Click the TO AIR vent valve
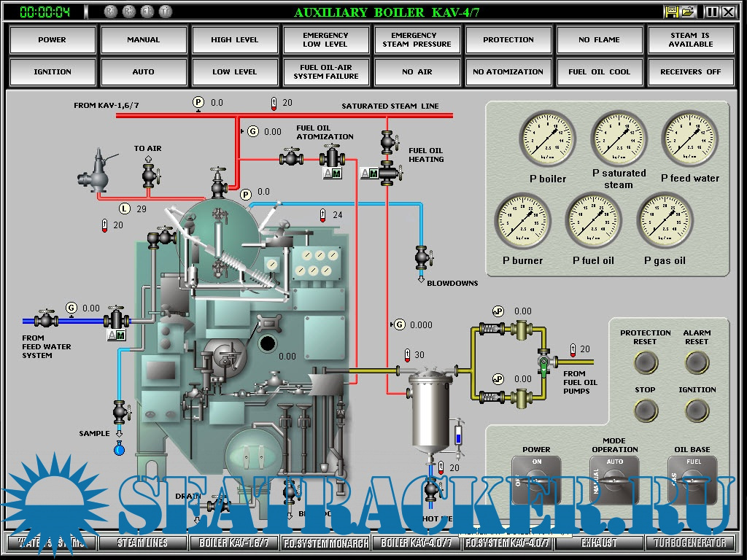This screenshot has width=747, height=560. (150, 175)
